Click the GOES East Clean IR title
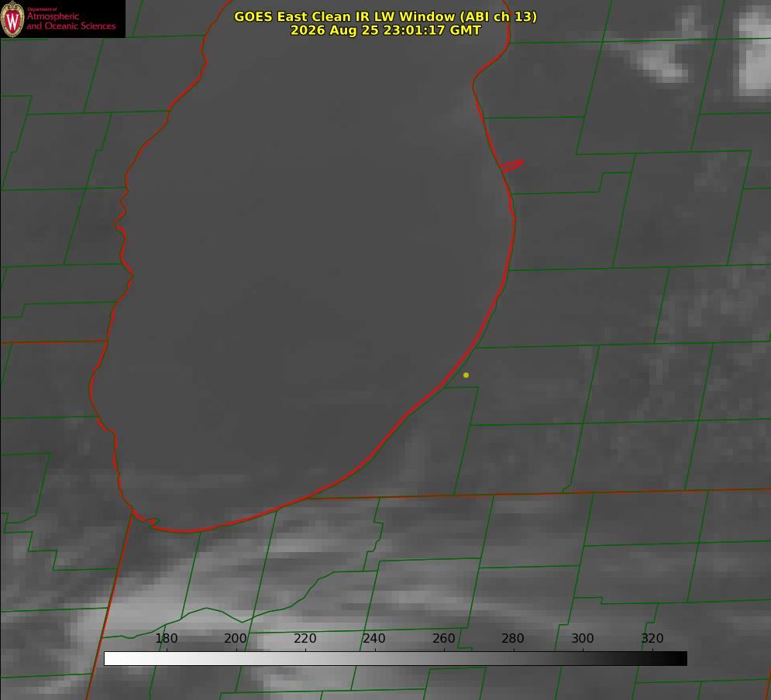 coord(386,16)
